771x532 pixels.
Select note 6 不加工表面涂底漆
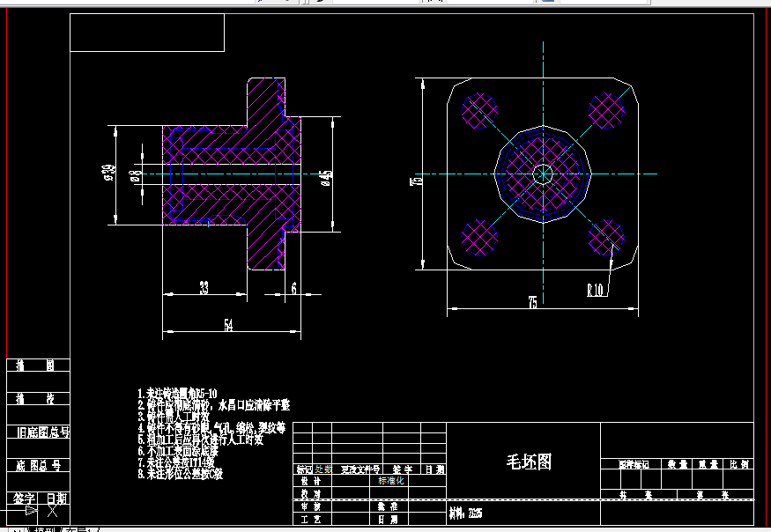178,451
